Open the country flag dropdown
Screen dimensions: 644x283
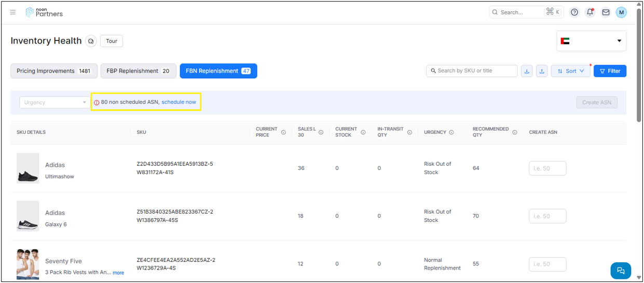[591, 41]
